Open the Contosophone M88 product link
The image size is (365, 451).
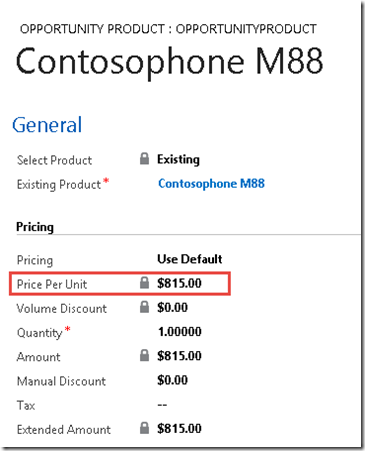211,184
